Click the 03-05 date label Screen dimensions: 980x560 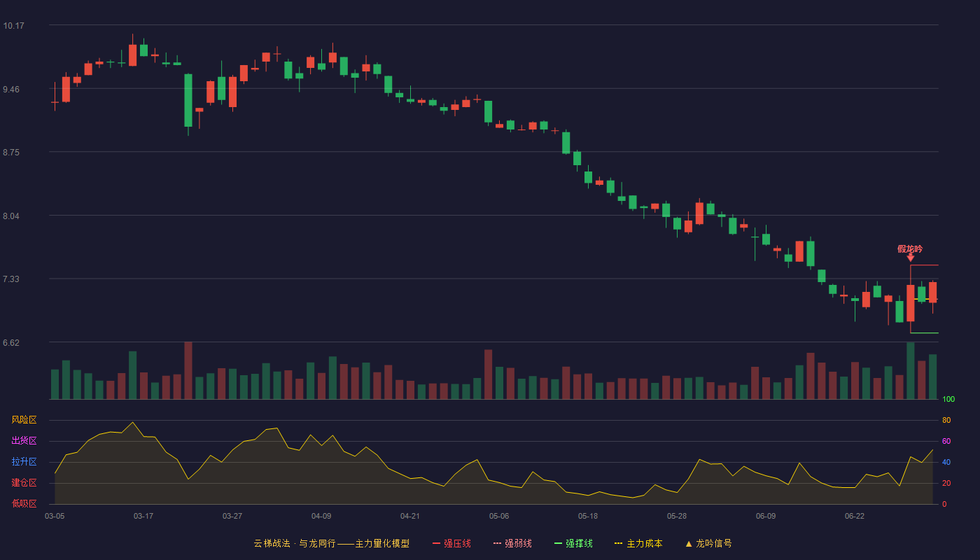(x=55, y=516)
